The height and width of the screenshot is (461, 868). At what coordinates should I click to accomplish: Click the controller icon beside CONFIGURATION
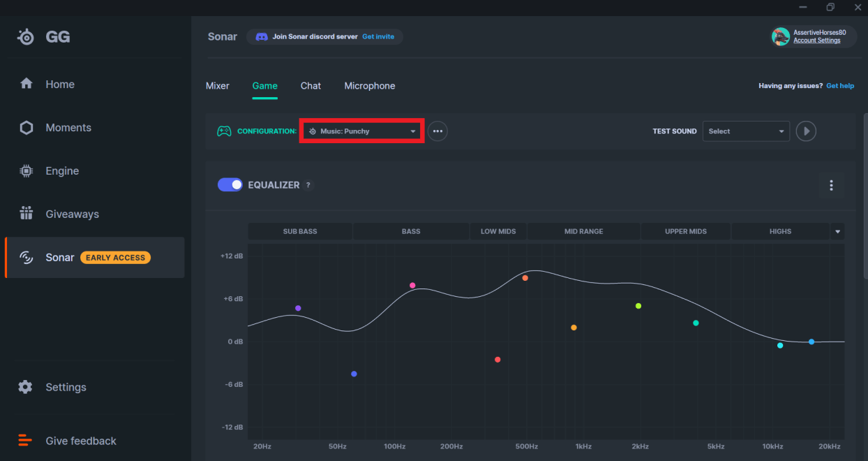223,131
